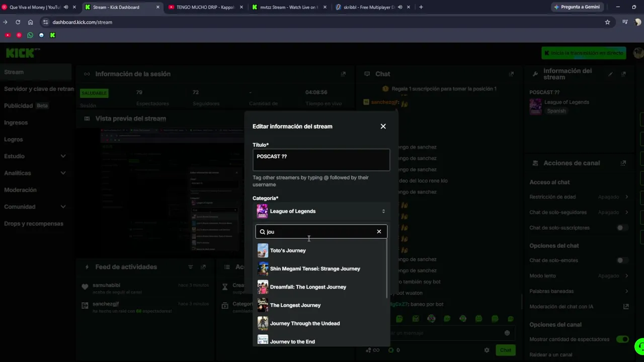Switch to Que Viva el Money YouTube tab
The width and height of the screenshot is (644, 362).
click(39, 7)
